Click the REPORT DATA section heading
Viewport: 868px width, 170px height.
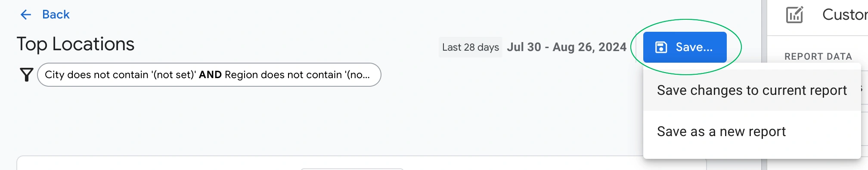[x=818, y=57]
